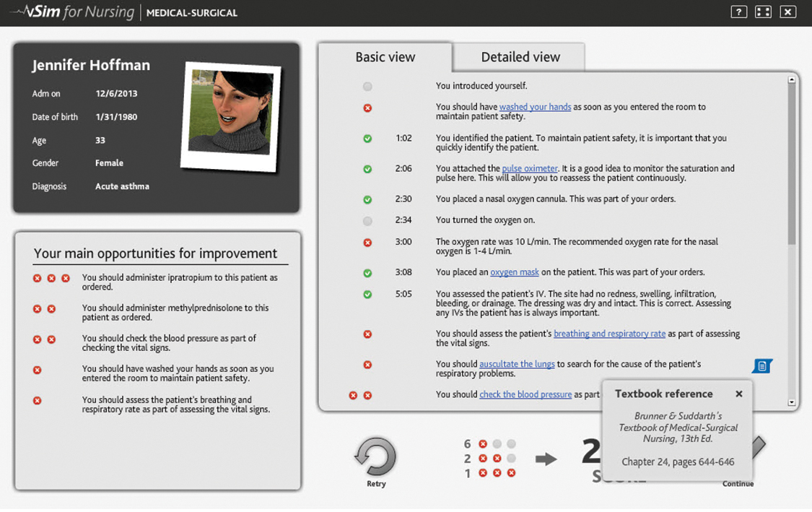Open the 'washed your hands' link
This screenshot has width=812, height=512.
click(x=535, y=107)
